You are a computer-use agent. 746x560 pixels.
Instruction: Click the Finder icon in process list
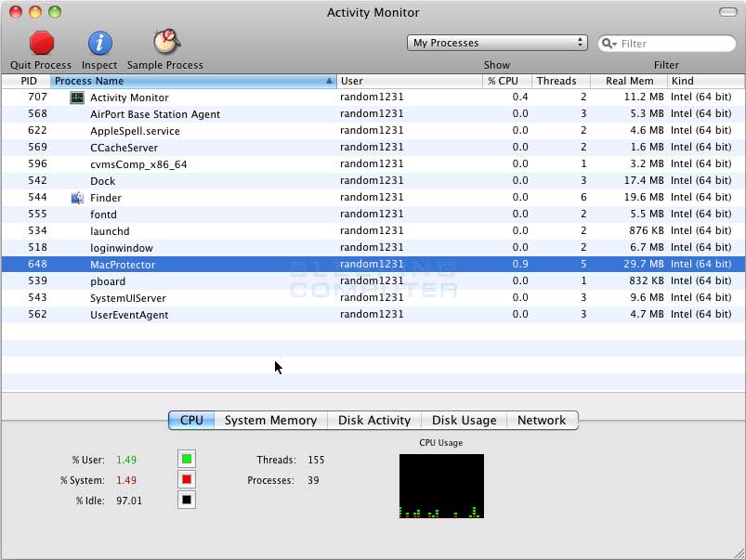coord(77,198)
